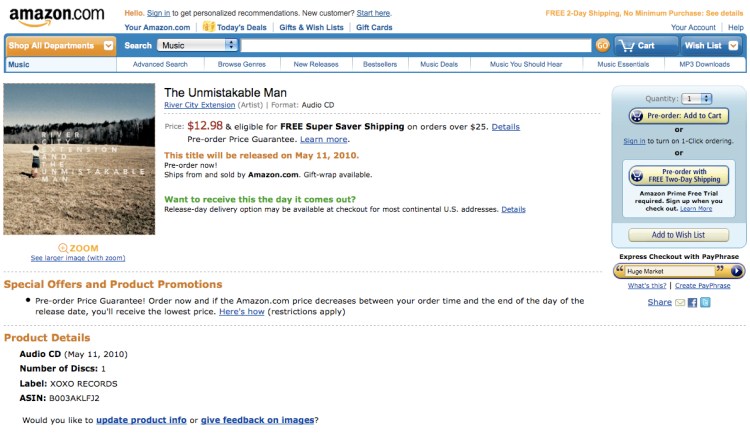Screen dimensions: 750x435
Task: Click the album cover thumbnail image
Action: point(79,159)
